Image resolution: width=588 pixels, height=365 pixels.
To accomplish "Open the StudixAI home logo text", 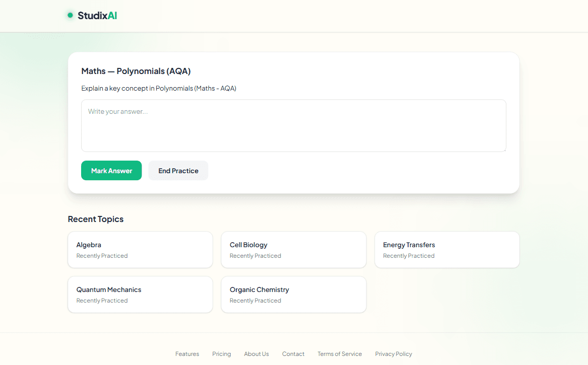I will click(x=97, y=16).
